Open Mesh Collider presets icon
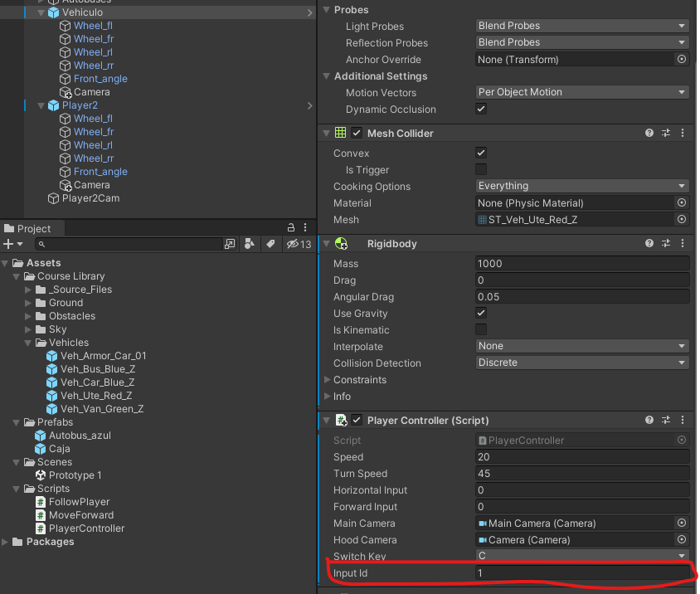700x594 pixels. point(666,133)
